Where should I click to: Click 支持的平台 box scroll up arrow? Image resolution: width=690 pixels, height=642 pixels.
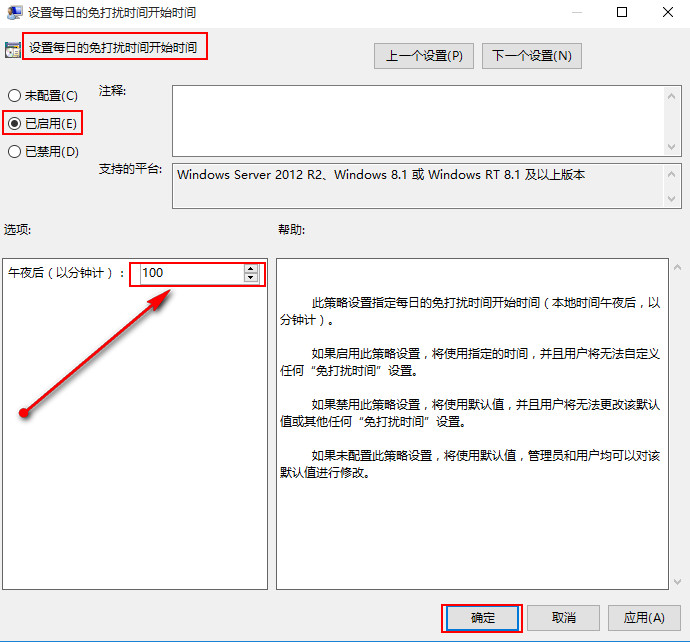click(x=674, y=174)
